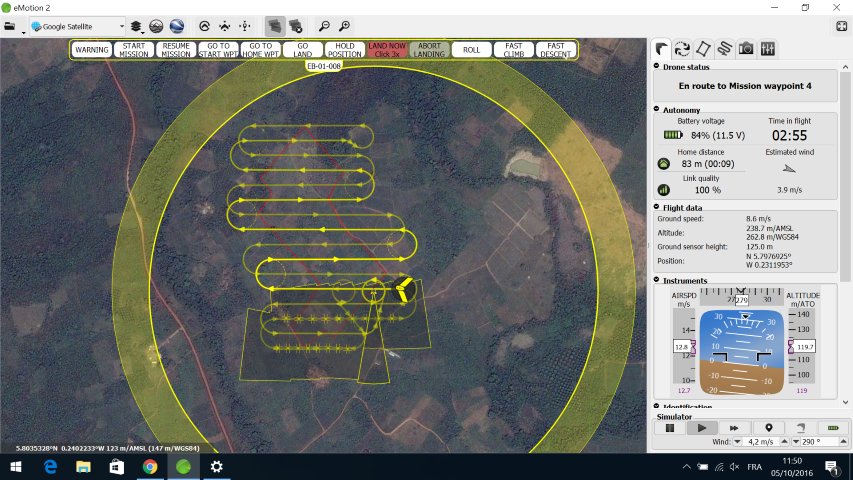Screen dimensions: 853x480
Task: Open the map source dropdown showing Google Satellite
Action: (x=77, y=26)
